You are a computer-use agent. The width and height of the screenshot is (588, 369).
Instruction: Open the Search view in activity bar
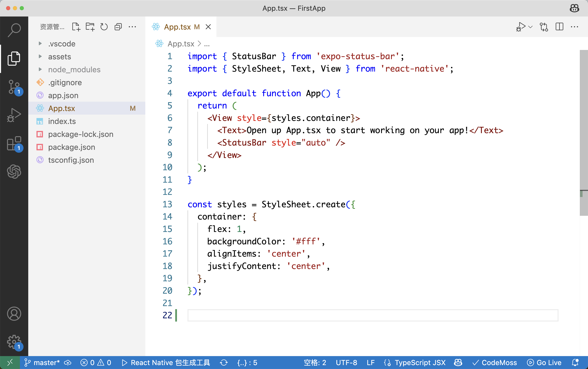click(14, 30)
